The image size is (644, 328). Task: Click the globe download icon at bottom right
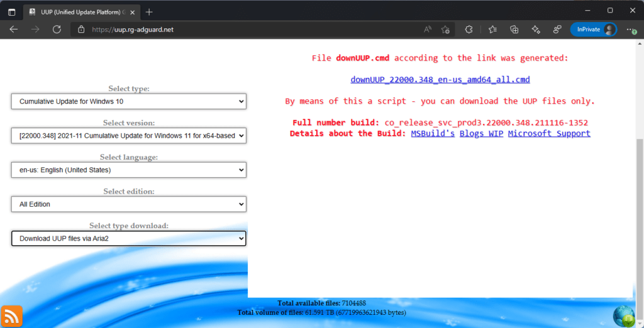coord(623,317)
